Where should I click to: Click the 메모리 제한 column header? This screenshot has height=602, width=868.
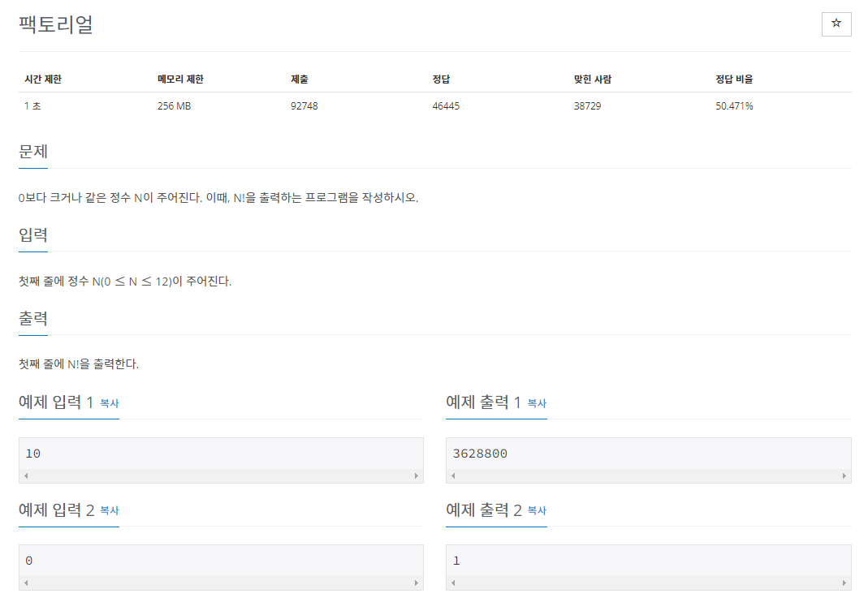coord(180,80)
